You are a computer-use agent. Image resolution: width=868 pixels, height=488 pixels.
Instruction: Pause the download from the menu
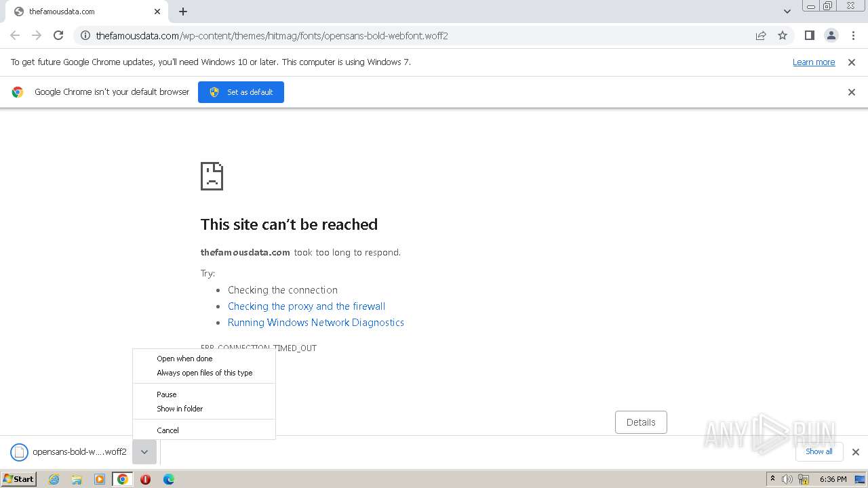[167, 394]
